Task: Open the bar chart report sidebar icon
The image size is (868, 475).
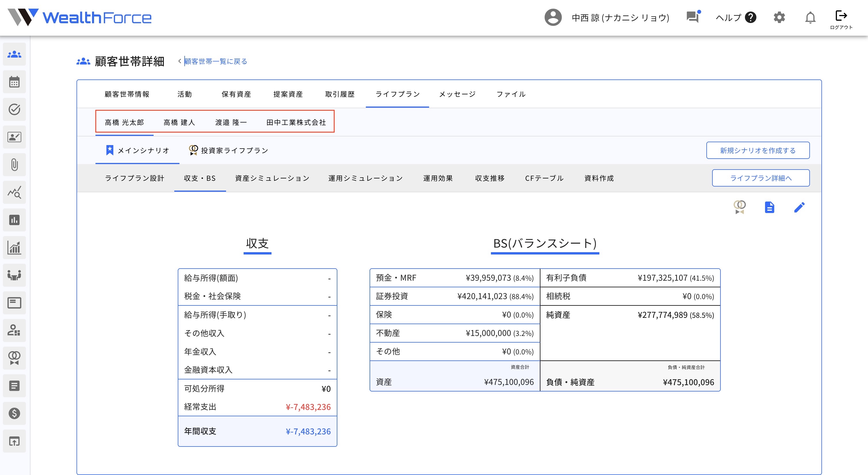Action: pos(14,220)
